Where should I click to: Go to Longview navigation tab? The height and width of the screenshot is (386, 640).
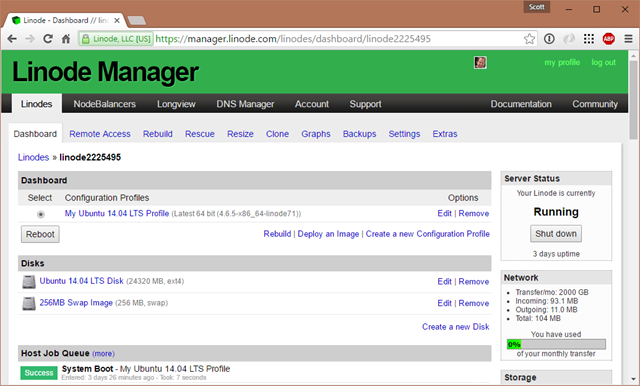click(176, 104)
